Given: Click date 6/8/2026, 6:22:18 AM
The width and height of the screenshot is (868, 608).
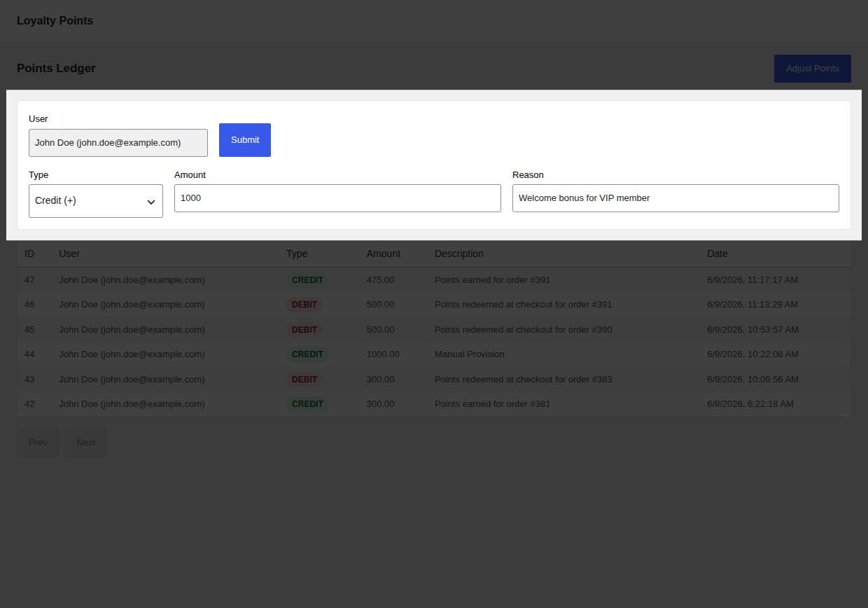Looking at the screenshot, I should (750, 404).
